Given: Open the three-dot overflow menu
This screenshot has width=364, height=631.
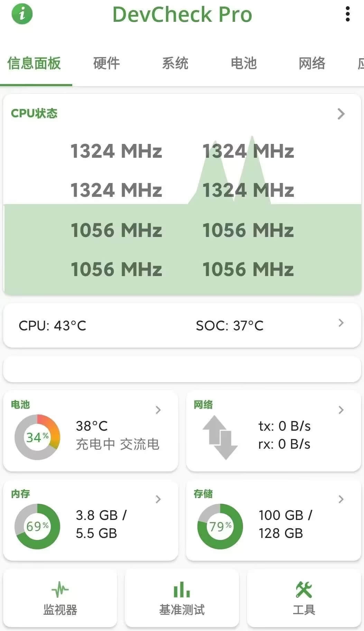Looking at the screenshot, I should point(347,14).
